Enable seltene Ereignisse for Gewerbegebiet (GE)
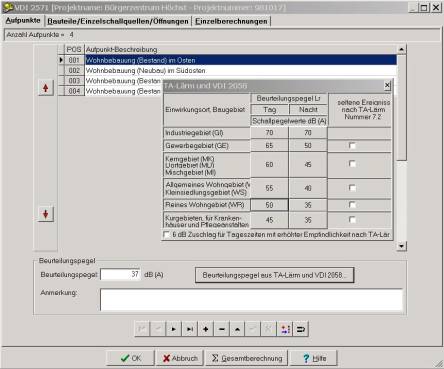 352,145
